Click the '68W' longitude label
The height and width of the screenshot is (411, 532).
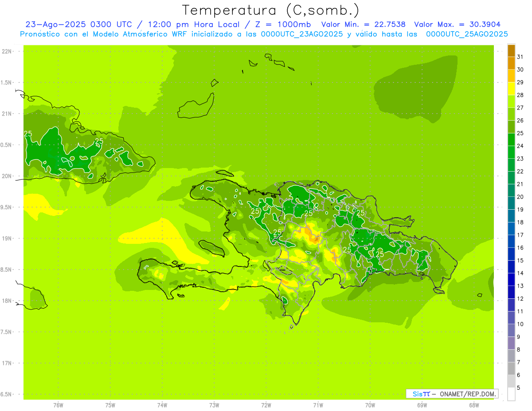[474, 405]
